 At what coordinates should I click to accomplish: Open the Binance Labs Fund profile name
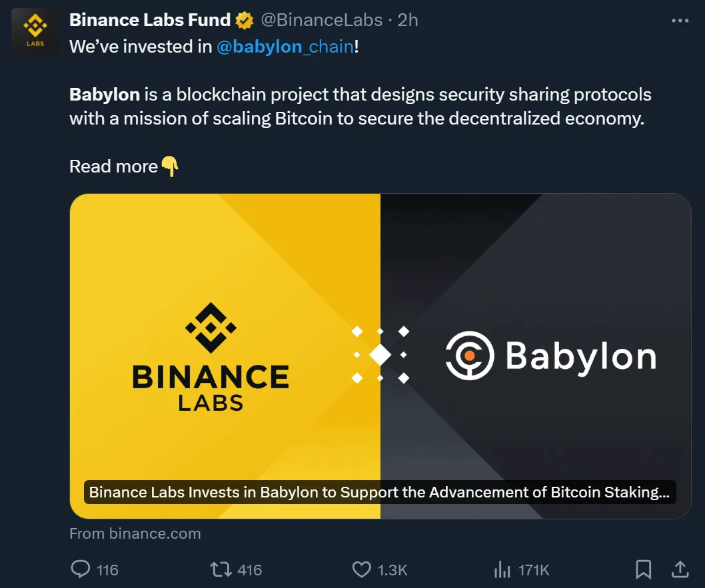pos(150,21)
